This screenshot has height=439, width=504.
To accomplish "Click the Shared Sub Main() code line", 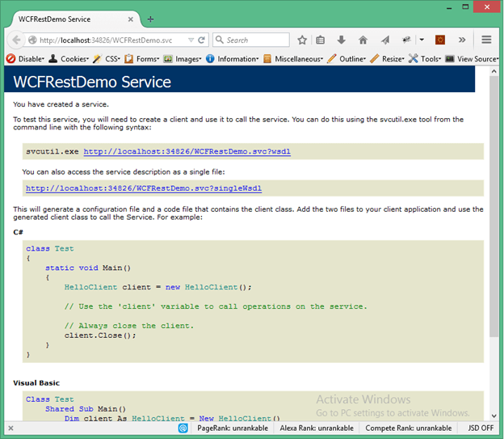I will pos(85,409).
